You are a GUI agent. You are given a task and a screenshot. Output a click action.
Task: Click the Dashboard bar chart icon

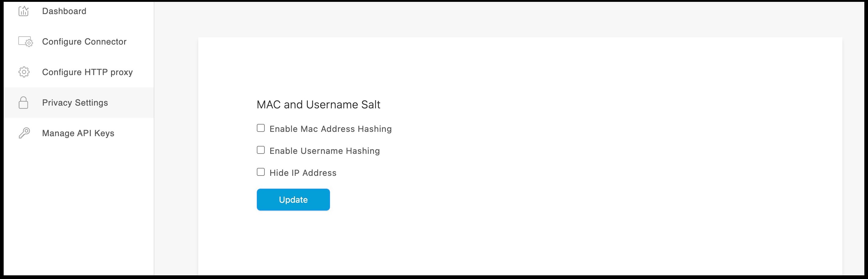[x=23, y=10]
